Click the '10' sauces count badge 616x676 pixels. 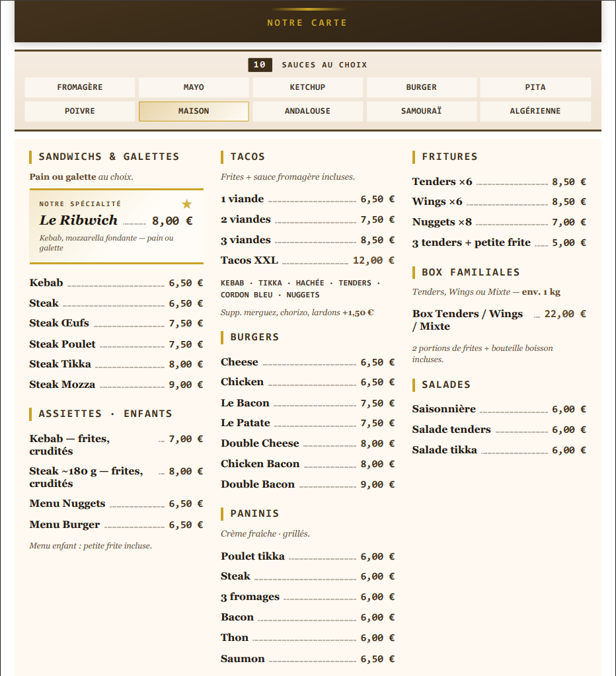click(260, 65)
